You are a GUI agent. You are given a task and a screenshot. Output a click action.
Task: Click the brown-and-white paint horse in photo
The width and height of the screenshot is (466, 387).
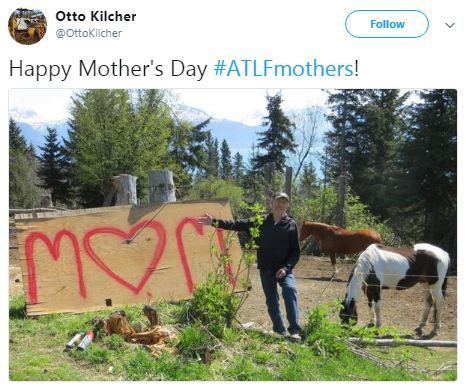pyautogui.click(x=396, y=286)
